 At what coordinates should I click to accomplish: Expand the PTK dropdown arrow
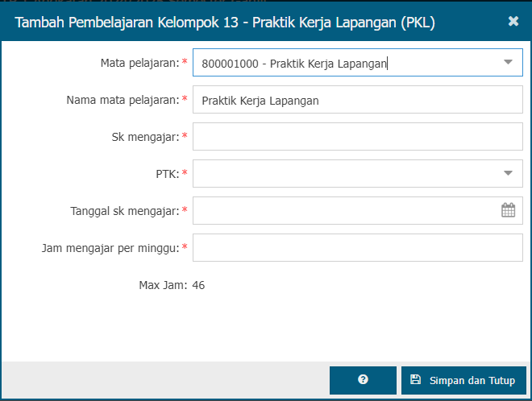508,173
